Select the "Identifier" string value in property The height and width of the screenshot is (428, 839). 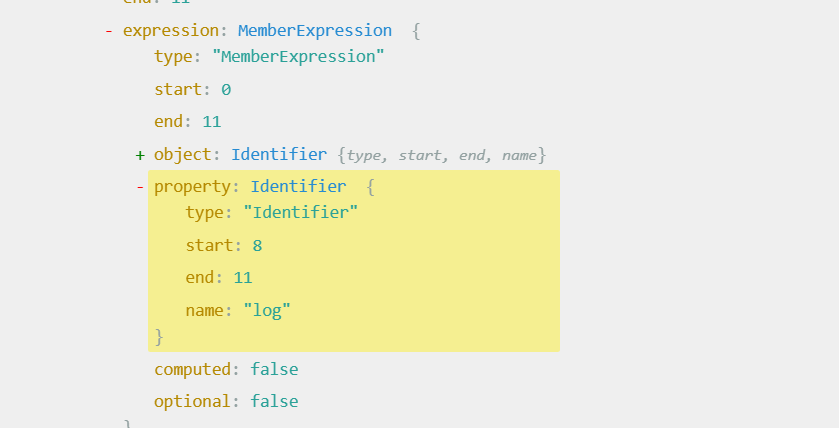pyautogui.click(x=300, y=213)
